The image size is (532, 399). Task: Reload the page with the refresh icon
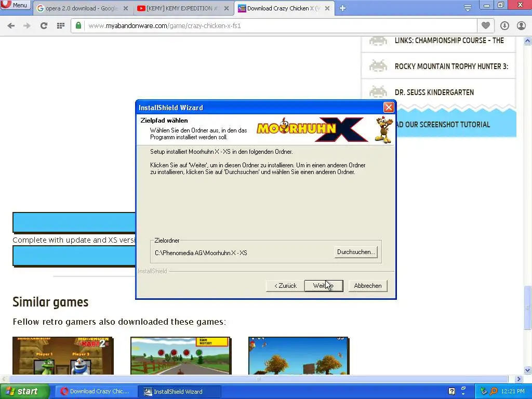44,25
